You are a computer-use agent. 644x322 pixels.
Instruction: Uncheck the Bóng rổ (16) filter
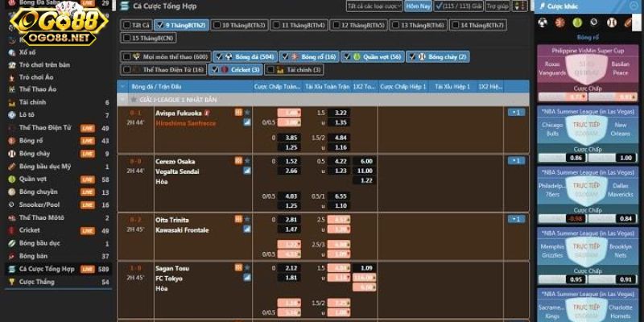[285, 56]
